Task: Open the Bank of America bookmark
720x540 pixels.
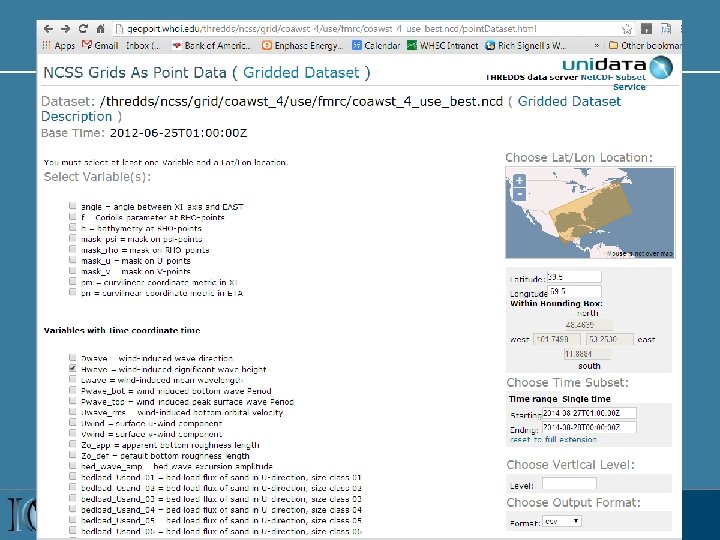Action: pos(211,45)
